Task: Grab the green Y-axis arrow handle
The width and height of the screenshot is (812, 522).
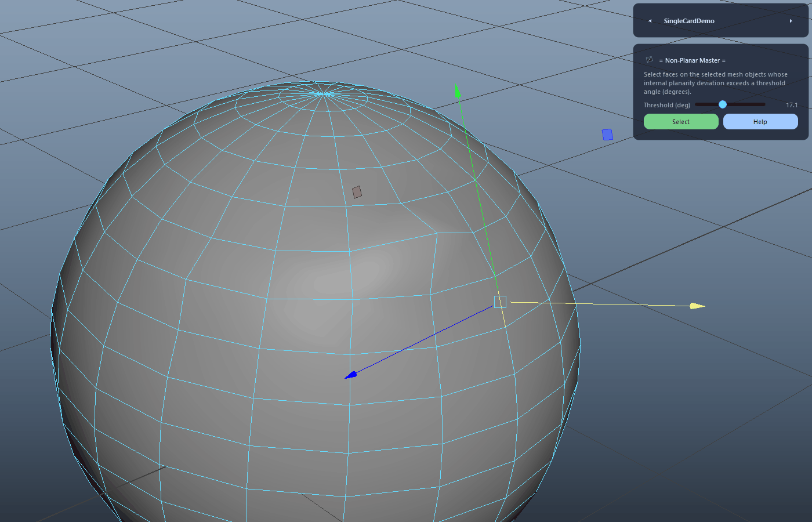Action: (458, 90)
